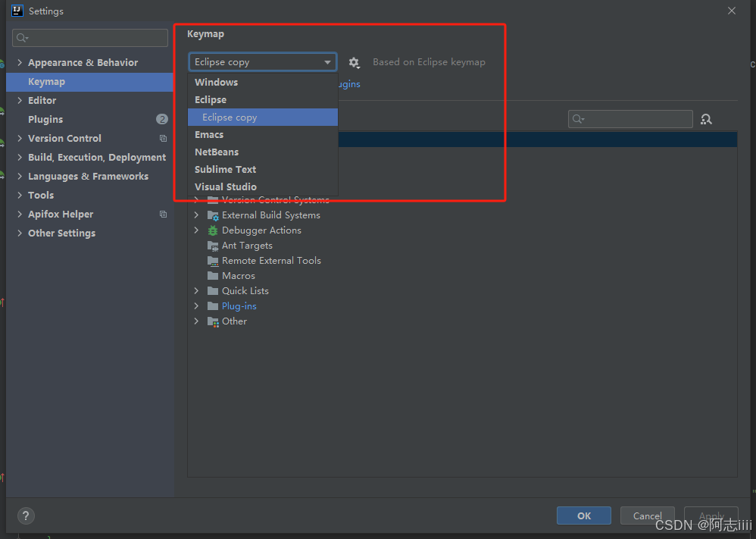
Task: Click the Plug-ins folder icon
Action: pyautogui.click(x=213, y=306)
